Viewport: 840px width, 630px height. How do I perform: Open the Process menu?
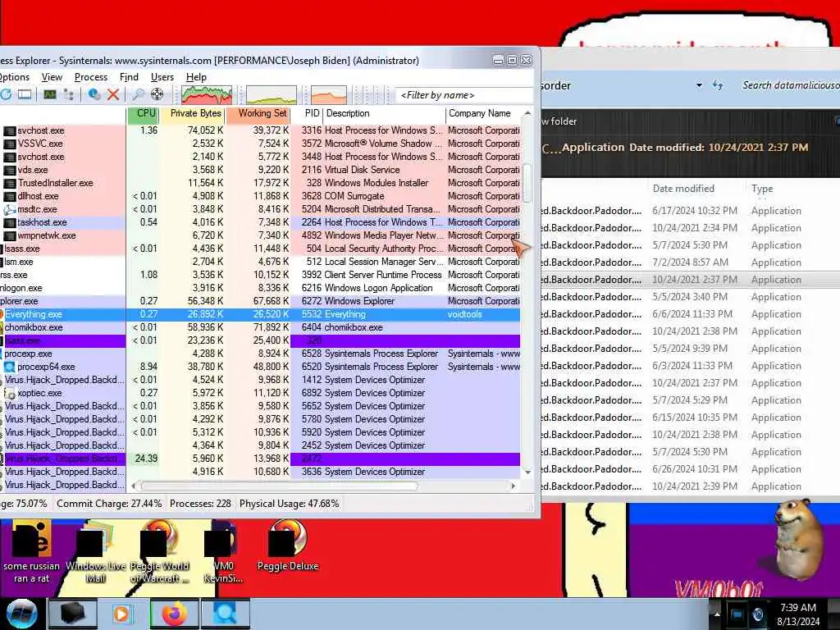tap(90, 77)
